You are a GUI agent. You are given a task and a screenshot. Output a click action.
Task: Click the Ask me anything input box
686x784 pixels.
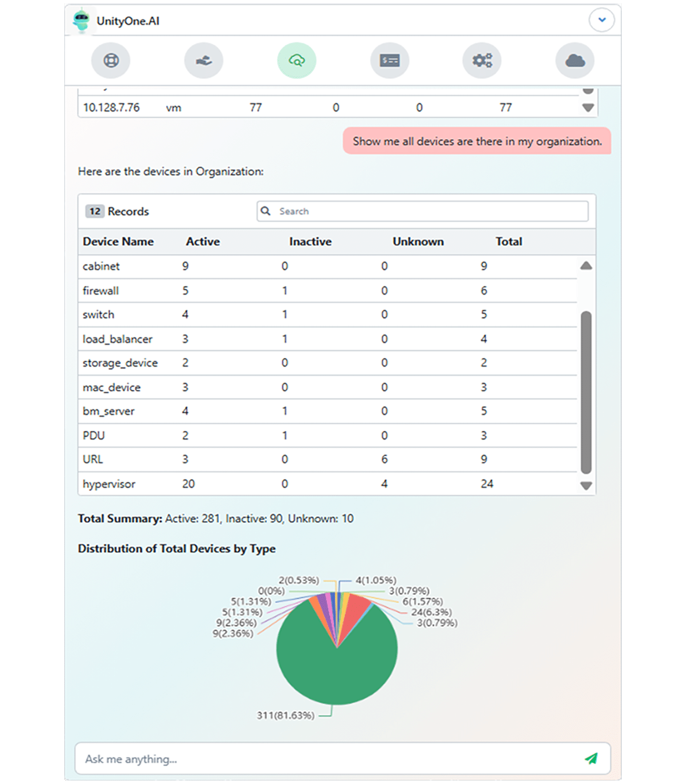click(328, 759)
